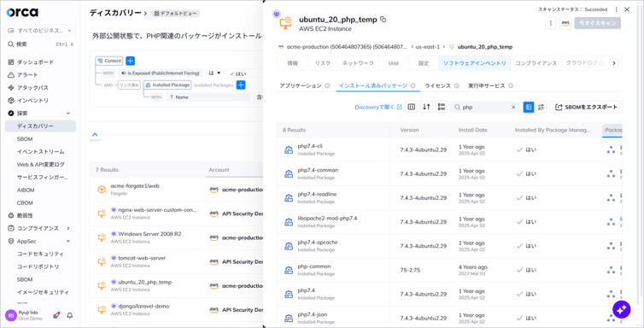Select the libapache2-mod-php7.4 package row

pyautogui.click(x=449, y=222)
